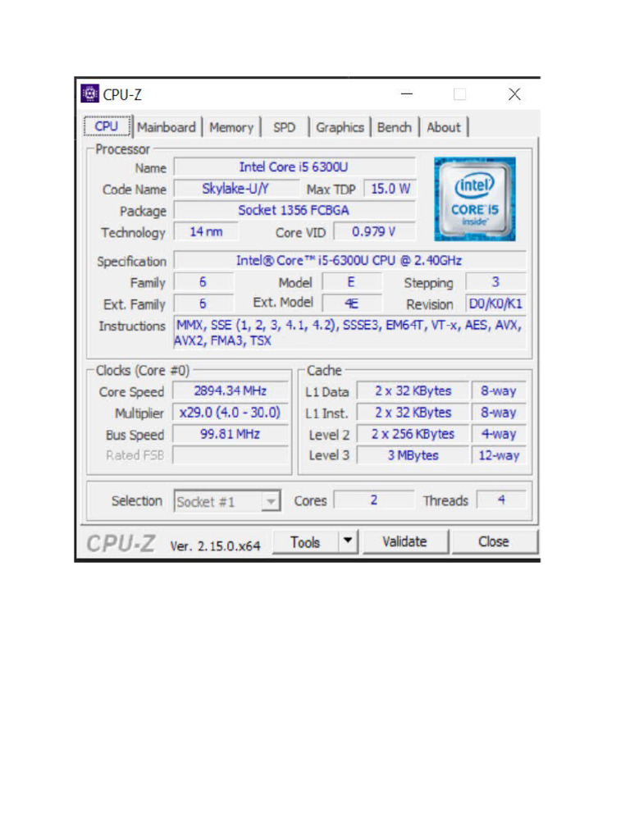Click the 14 nm technology value

pos(206,231)
